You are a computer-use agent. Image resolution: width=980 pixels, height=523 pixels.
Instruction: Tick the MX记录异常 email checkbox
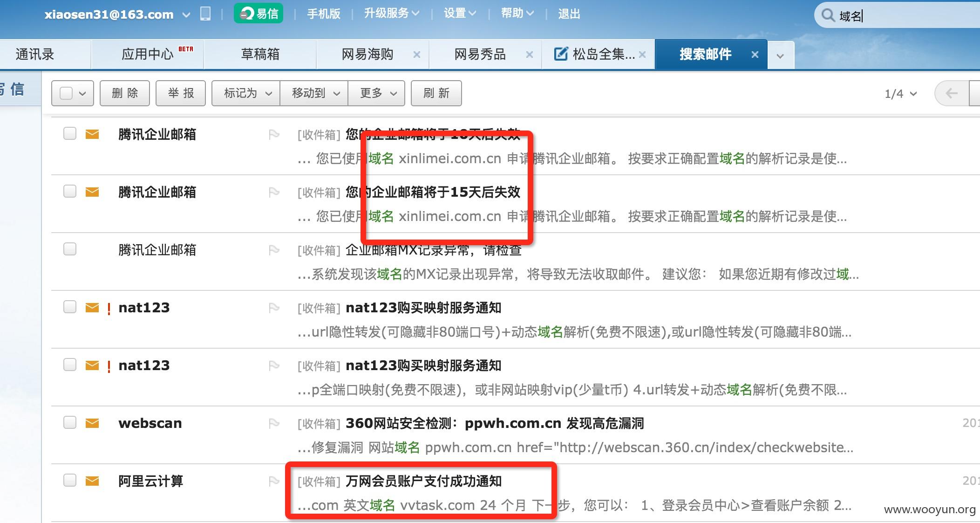click(70, 249)
